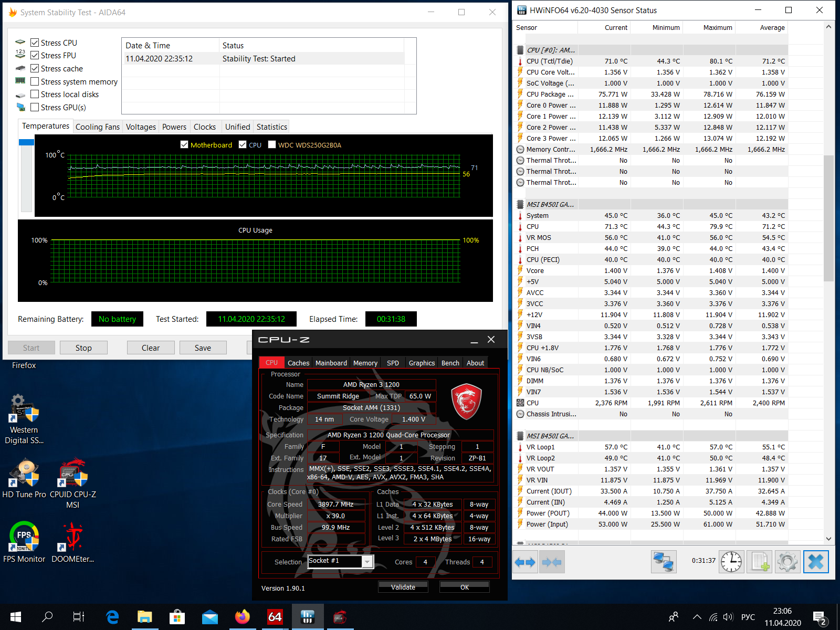Open FPS Monitor desktop shortcut

(24, 542)
